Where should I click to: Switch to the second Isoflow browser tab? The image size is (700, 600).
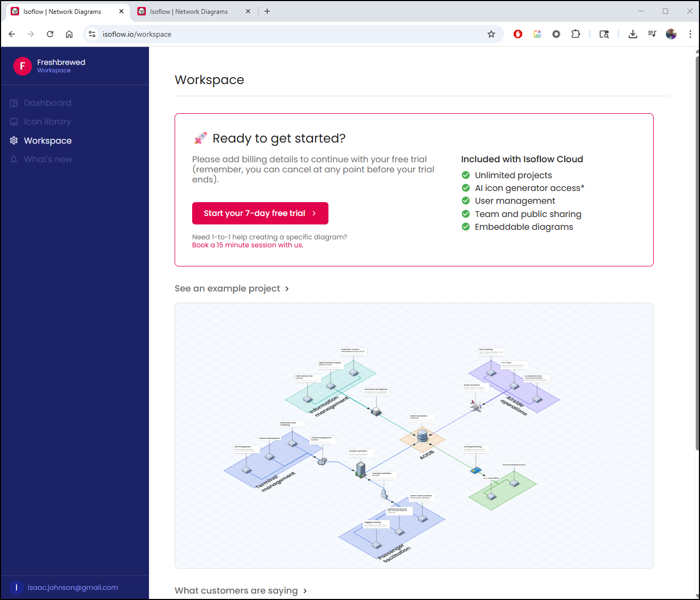click(194, 11)
